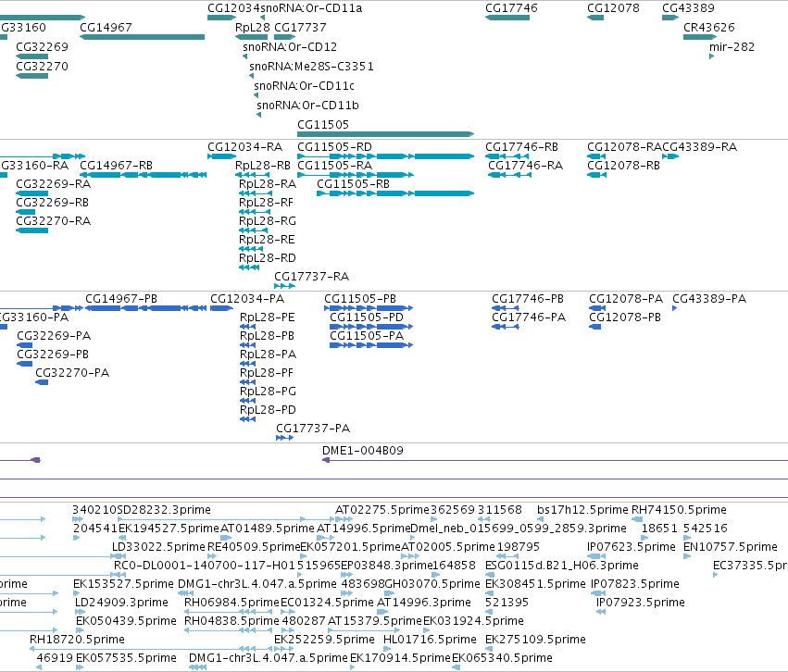
Task: Select transcript label CG32270-RA
Action: point(54,221)
